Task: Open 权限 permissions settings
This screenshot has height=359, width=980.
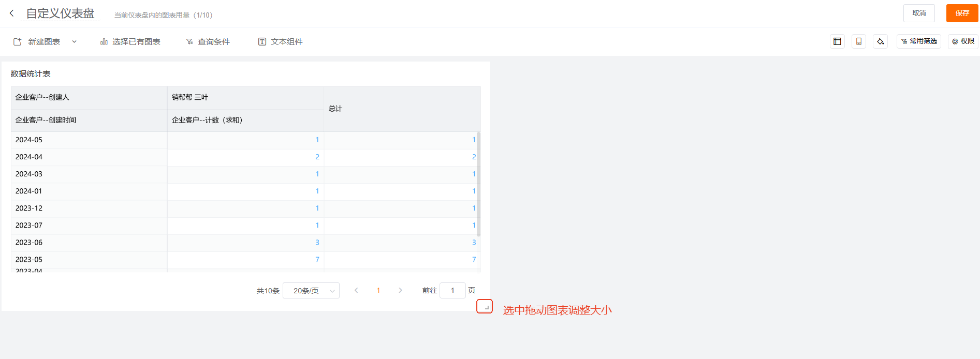Action: point(963,41)
